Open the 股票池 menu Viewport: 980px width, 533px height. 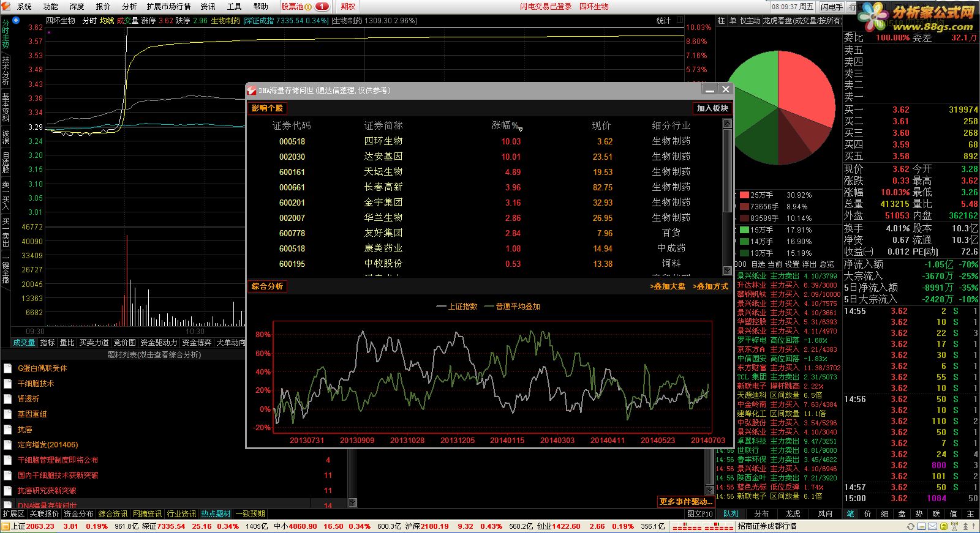click(306, 6)
